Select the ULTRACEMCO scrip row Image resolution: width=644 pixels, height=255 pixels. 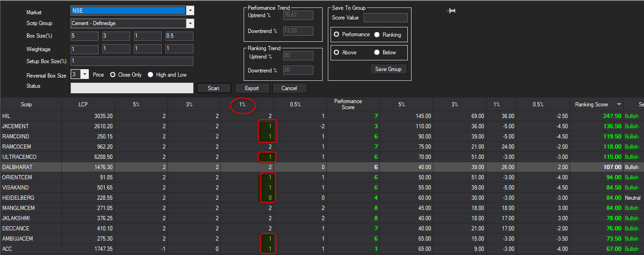pos(322,156)
